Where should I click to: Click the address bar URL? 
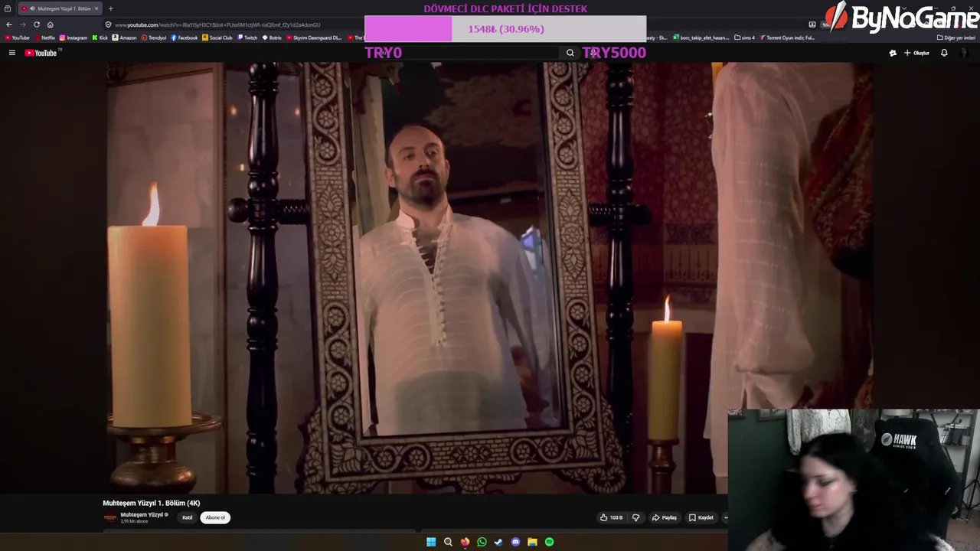coord(217,24)
